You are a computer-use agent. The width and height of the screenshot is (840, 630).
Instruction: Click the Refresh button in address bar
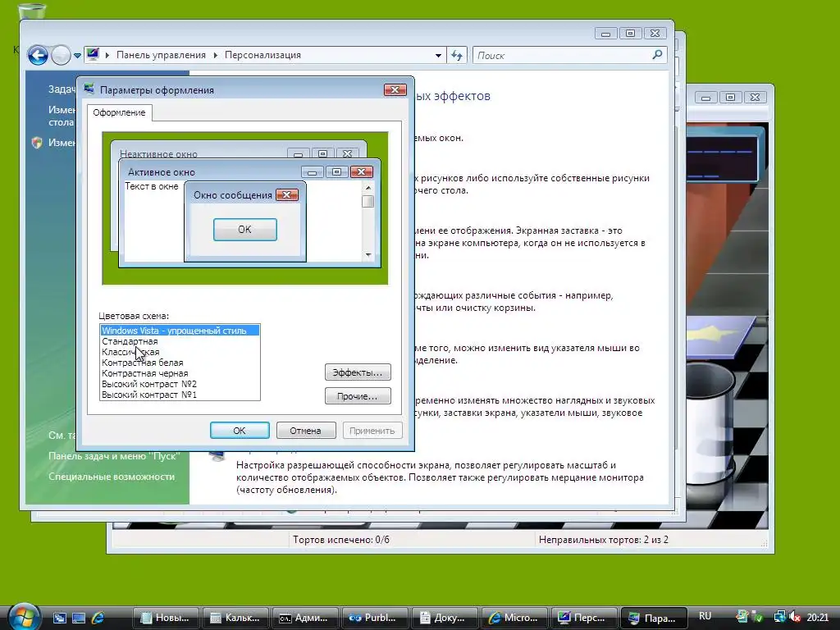coord(457,55)
